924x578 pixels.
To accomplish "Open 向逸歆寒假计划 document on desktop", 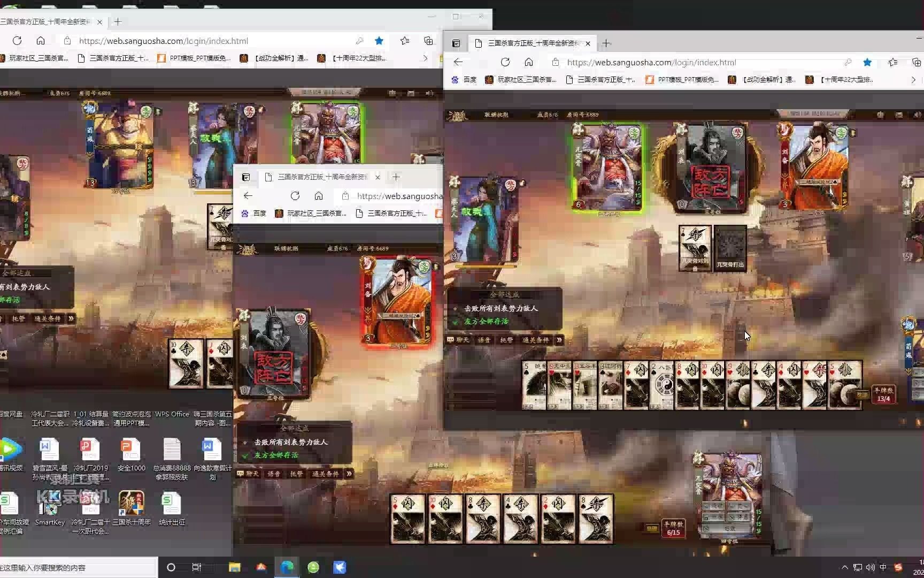I will [x=212, y=459].
